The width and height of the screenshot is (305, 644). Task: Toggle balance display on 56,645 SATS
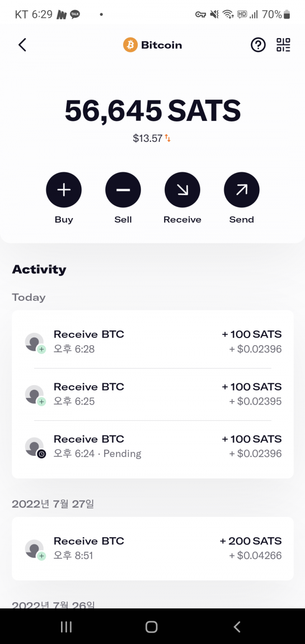(x=152, y=110)
